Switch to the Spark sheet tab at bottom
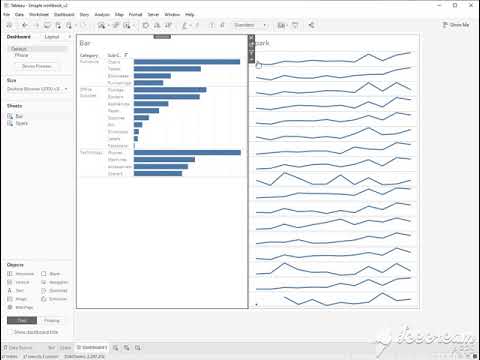 click(x=66, y=348)
